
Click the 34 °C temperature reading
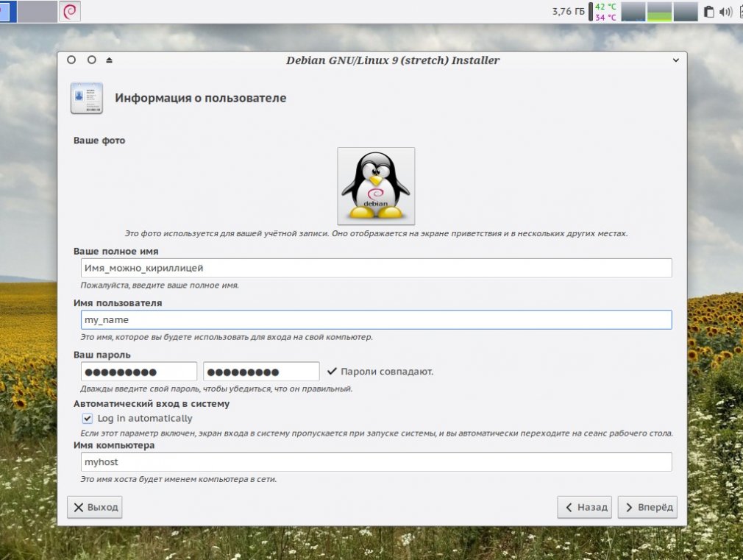(x=605, y=18)
